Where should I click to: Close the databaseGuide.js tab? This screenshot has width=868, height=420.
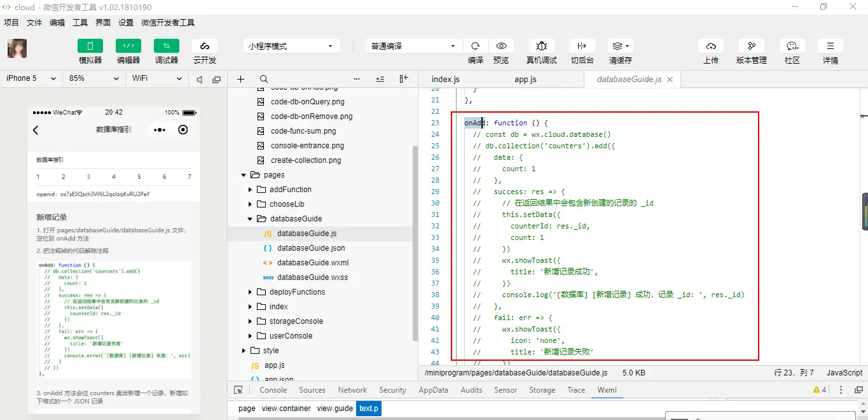[670, 80]
